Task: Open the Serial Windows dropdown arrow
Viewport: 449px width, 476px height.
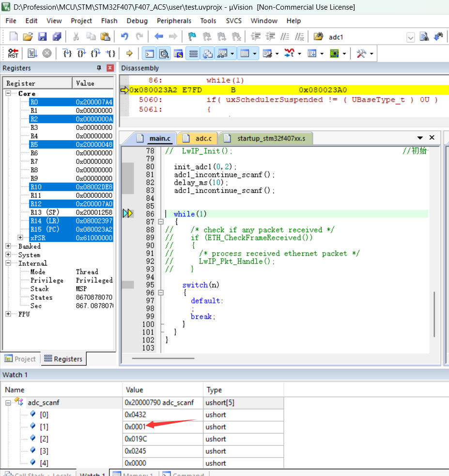Action: (277, 54)
